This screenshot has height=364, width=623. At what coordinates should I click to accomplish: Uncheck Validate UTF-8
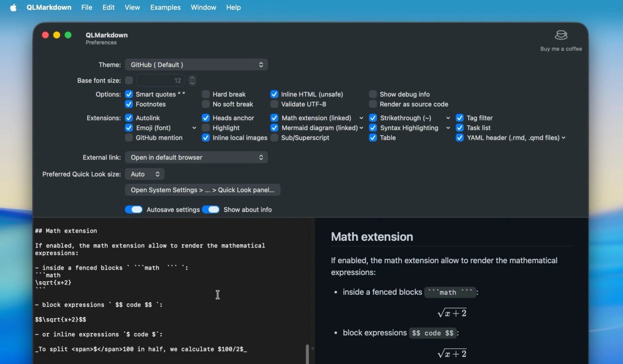[274, 104]
